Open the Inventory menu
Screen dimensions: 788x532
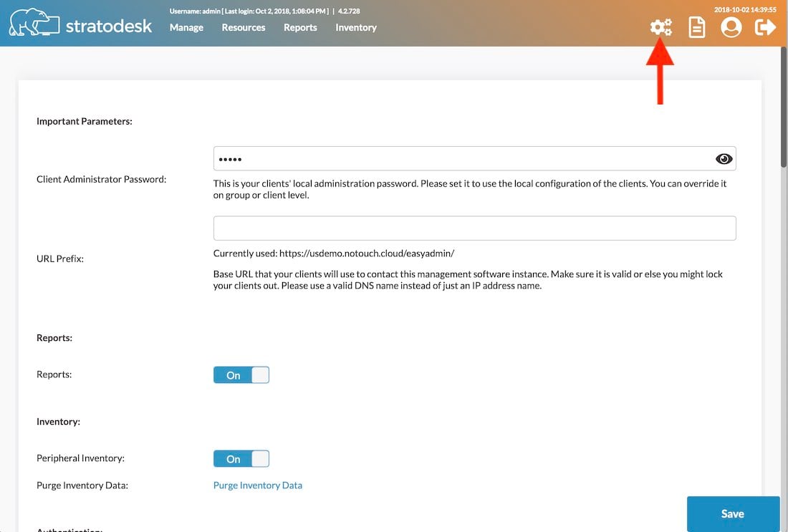tap(355, 27)
